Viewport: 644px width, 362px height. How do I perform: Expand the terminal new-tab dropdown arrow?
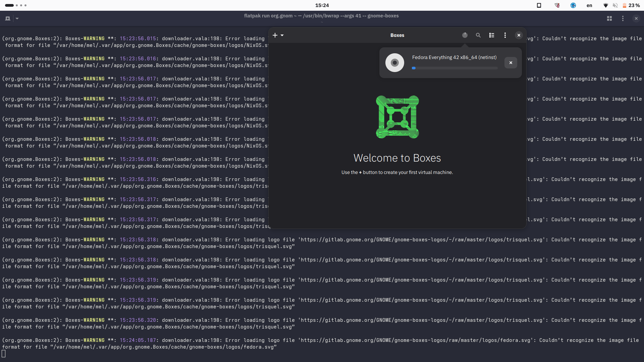[17, 18]
